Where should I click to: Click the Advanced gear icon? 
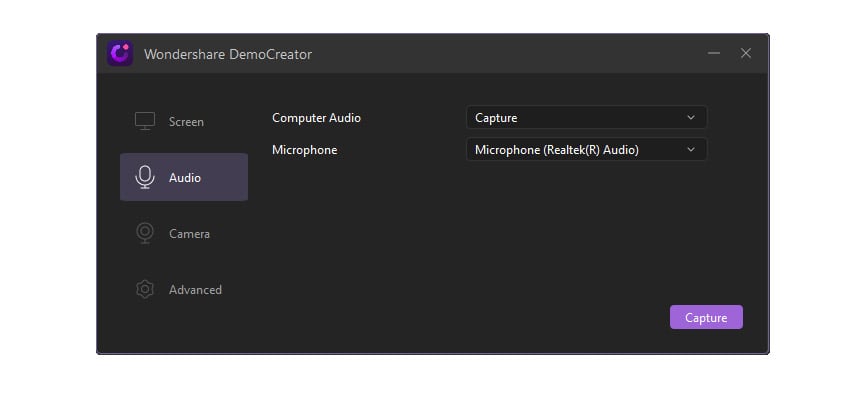[x=145, y=289]
